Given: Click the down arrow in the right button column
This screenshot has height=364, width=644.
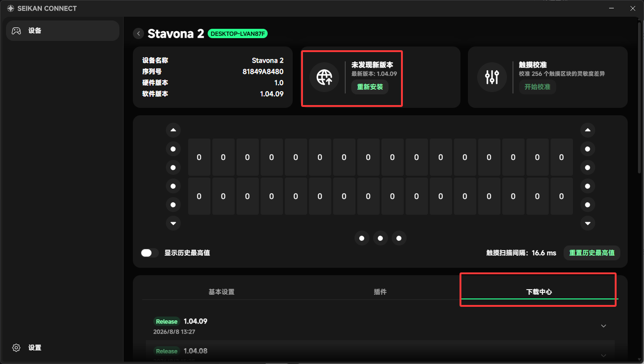Looking at the screenshot, I should [x=588, y=223].
